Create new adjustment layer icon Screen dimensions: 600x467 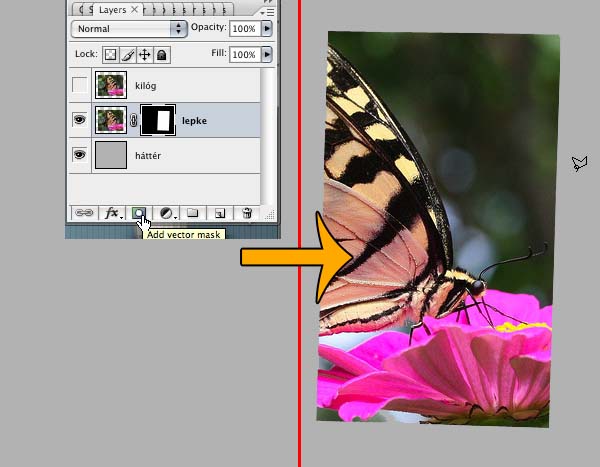click(166, 213)
